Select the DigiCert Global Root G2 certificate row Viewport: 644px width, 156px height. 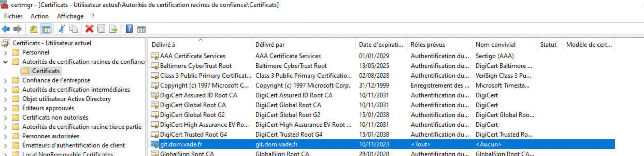pos(192,115)
